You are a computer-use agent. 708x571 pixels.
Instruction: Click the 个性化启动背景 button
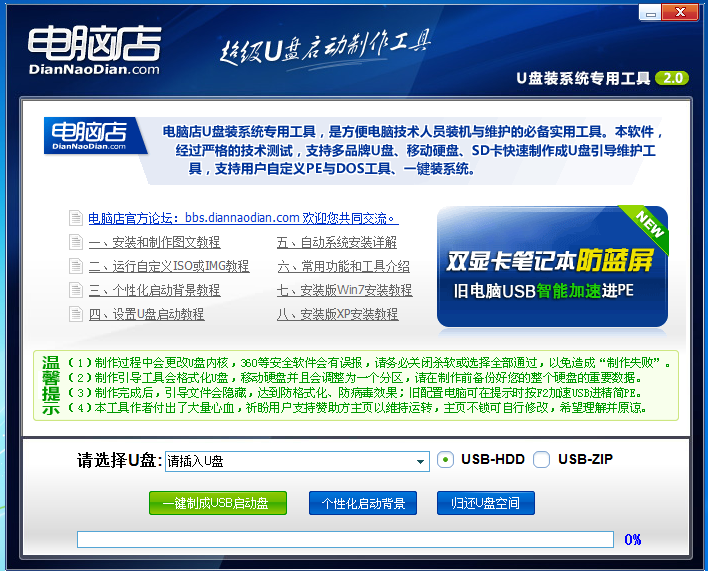point(363,503)
